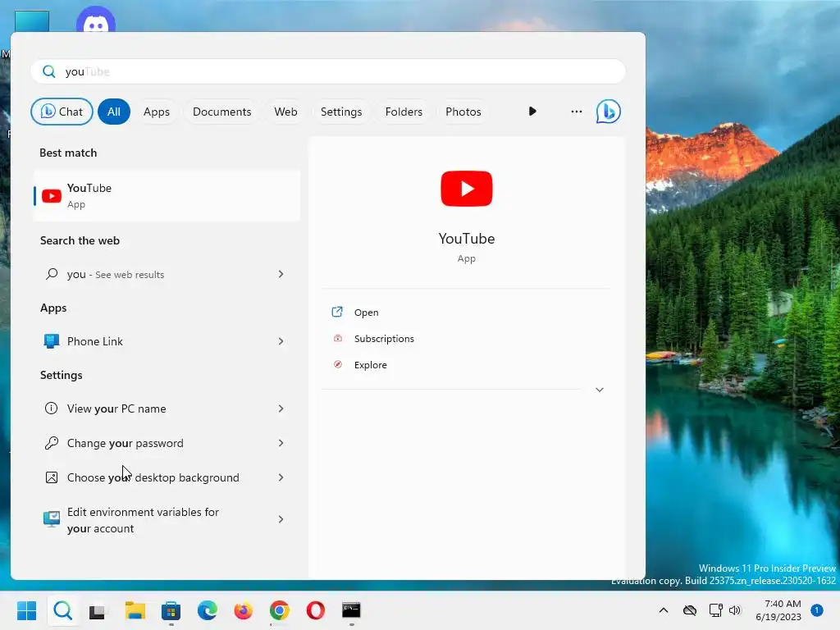
Task: Click the cloud sync tray icon
Action: [x=689, y=610]
